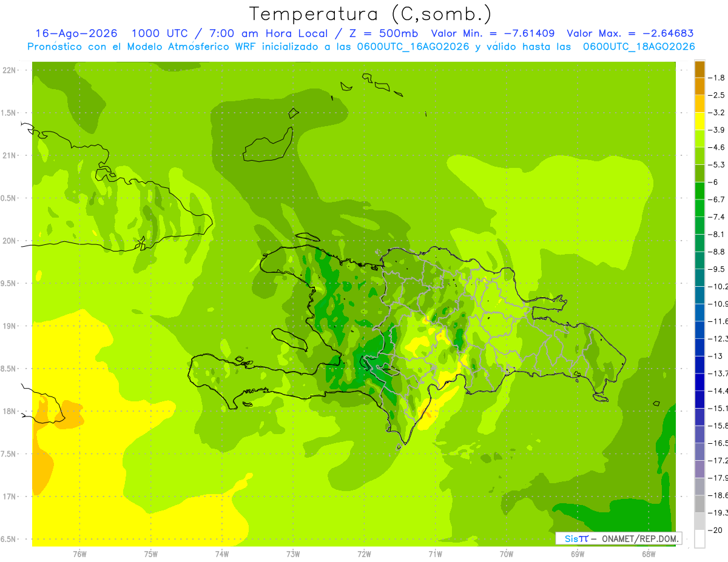Select the gray swatch between -18.6 and -19.3
Viewport: 728px width, 562px height.
[699, 504]
